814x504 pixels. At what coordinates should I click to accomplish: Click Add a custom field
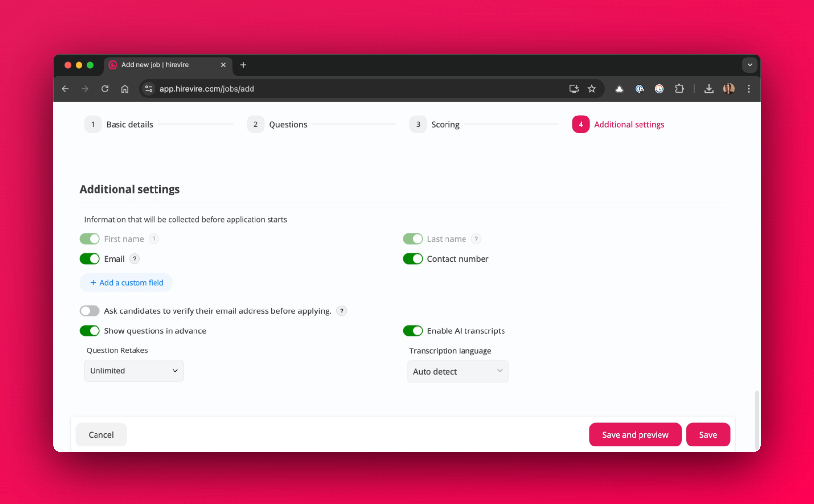coord(126,283)
